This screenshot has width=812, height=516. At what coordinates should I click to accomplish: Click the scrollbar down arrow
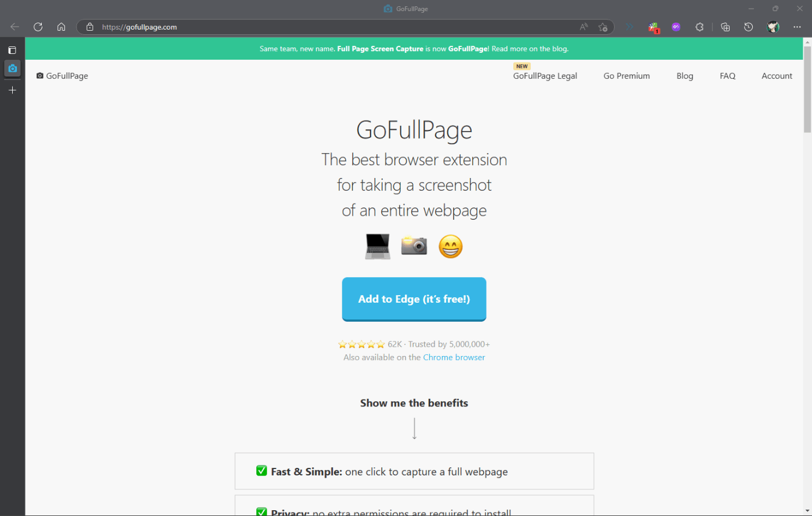tap(807, 511)
